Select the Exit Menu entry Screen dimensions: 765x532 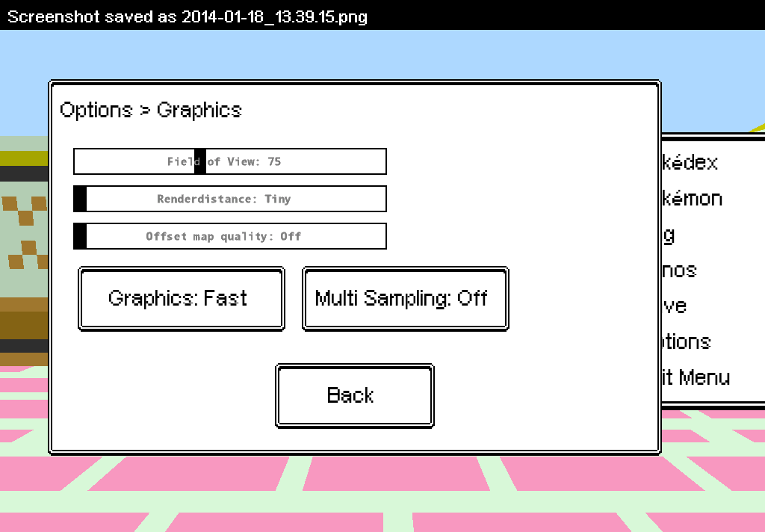696,377
